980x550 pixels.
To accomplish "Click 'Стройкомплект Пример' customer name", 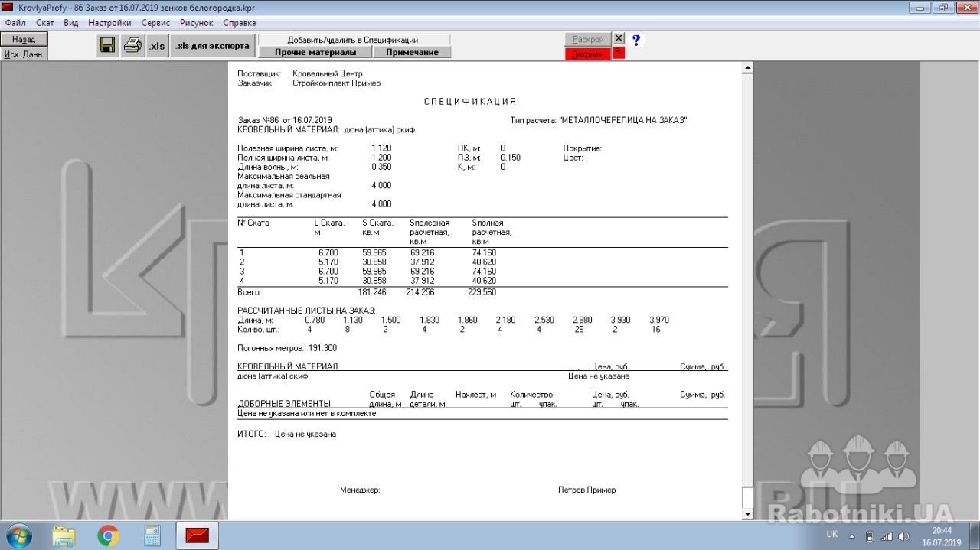I will pyautogui.click(x=336, y=83).
